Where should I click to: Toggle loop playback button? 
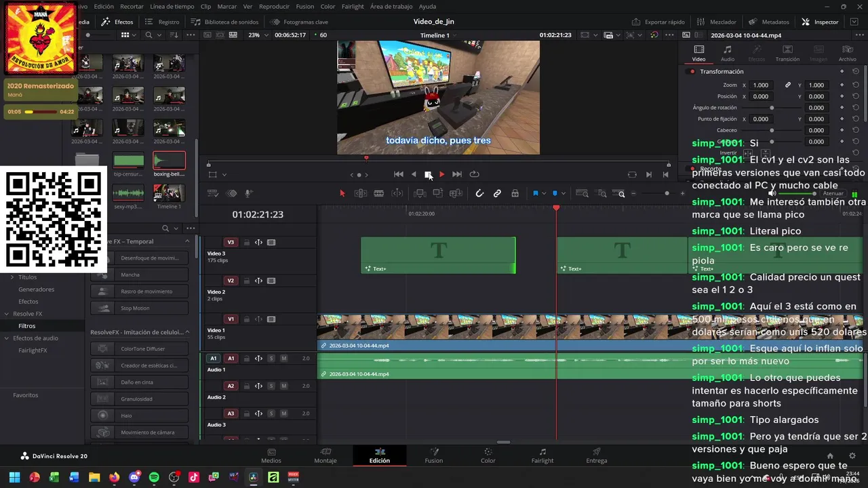[x=474, y=174]
